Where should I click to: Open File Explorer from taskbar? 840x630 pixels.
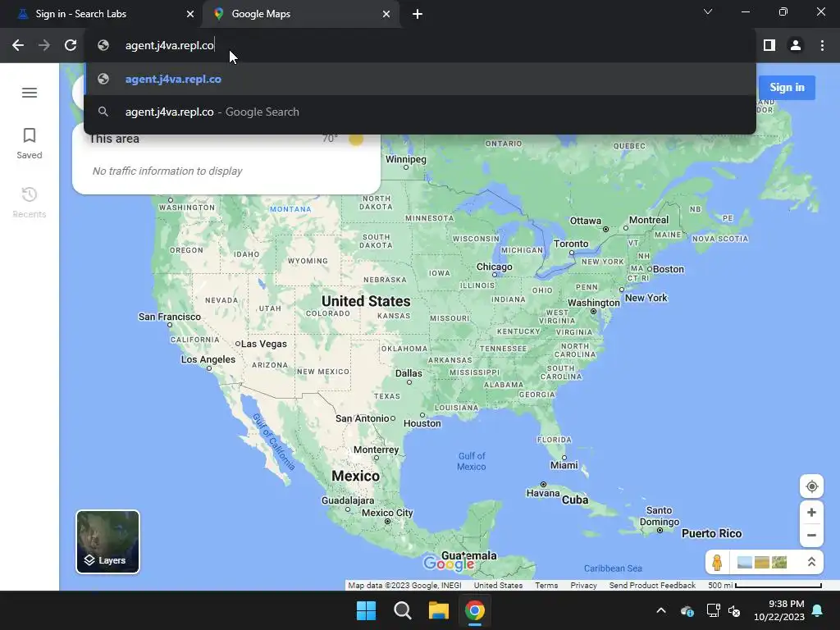click(x=438, y=610)
